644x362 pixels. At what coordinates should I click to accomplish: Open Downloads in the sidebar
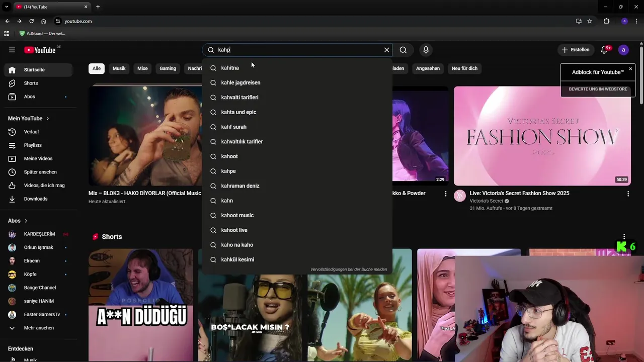click(x=38, y=199)
